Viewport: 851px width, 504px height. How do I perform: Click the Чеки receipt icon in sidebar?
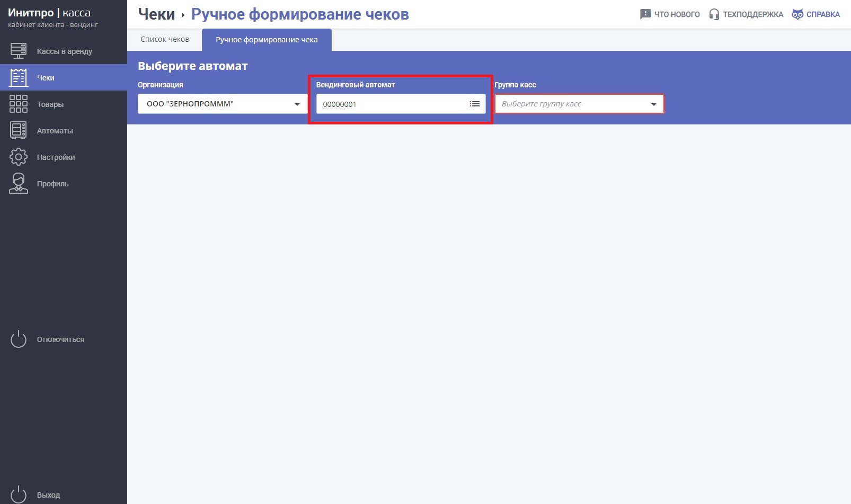click(x=19, y=78)
